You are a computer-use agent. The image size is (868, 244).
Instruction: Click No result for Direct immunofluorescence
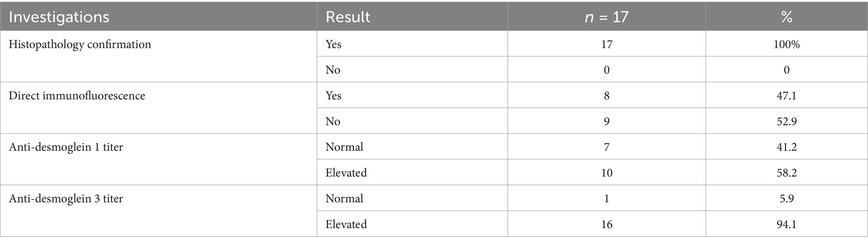pyautogui.click(x=333, y=122)
